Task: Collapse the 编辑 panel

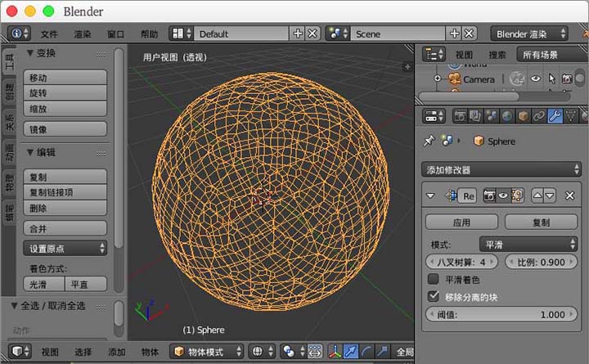Action: pyautogui.click(x=30, y=152)
